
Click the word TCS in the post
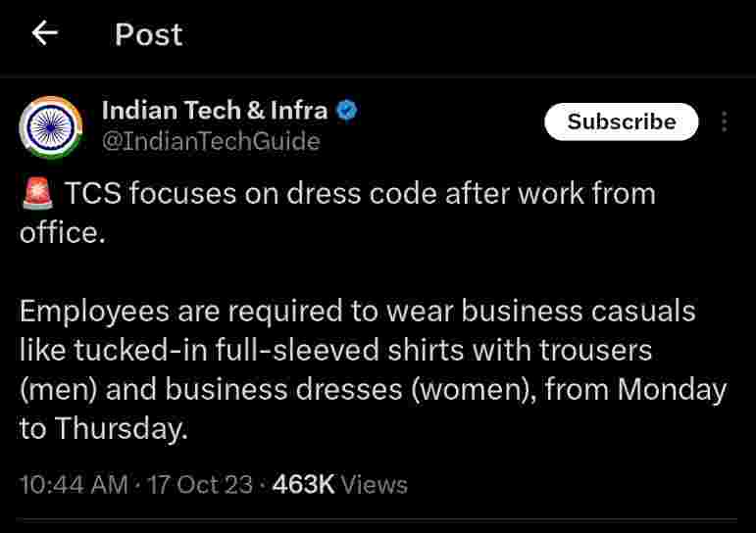coord(93,194)
